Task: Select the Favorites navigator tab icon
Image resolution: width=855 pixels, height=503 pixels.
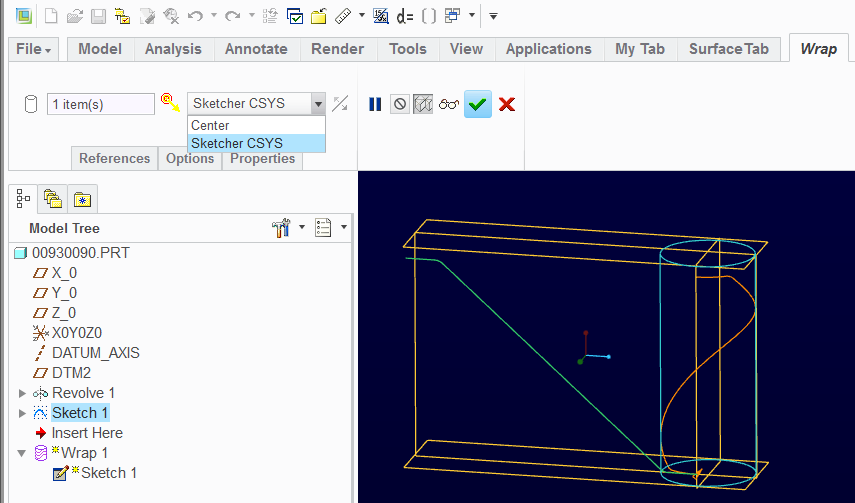Action: [82, 200]
